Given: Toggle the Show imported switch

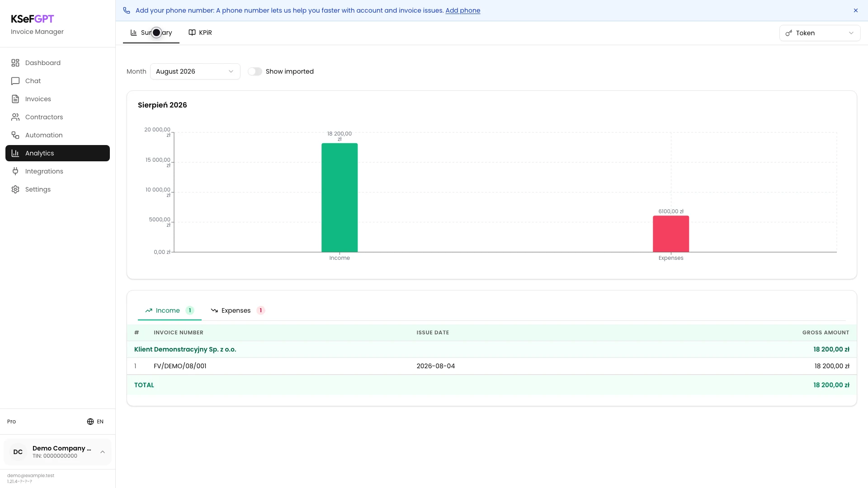Looking at the screenshot, I should pyautogui.click(x=255, y=71).
